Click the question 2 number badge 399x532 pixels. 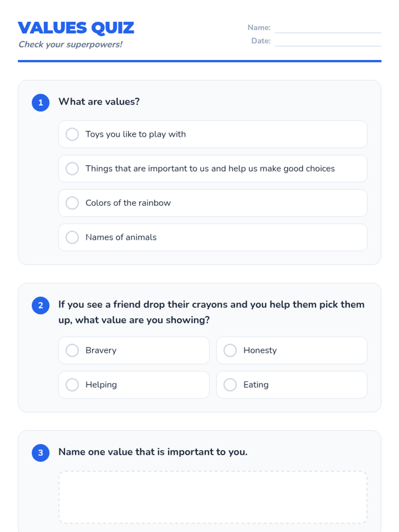pos(41,305)
